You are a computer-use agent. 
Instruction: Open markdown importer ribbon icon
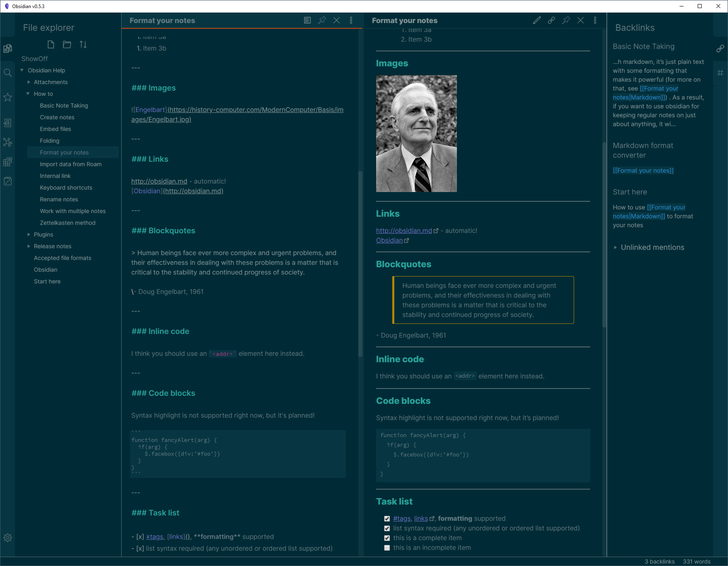click(x=8, y=162)
